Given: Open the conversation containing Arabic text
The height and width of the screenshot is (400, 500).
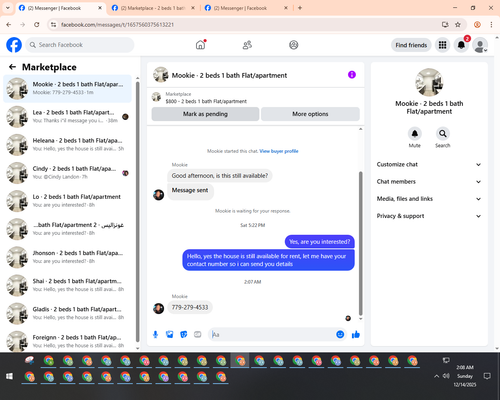Looking at the screenshot, I should (67, 229).
